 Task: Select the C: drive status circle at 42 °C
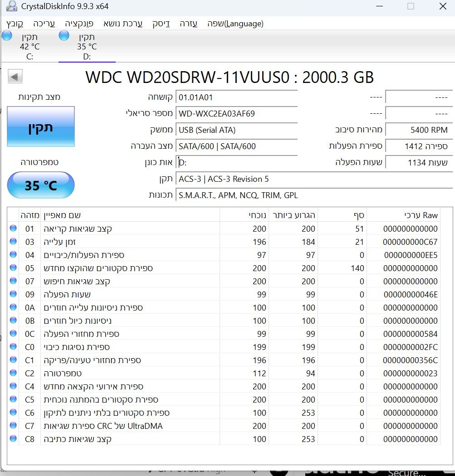point(7,36)
